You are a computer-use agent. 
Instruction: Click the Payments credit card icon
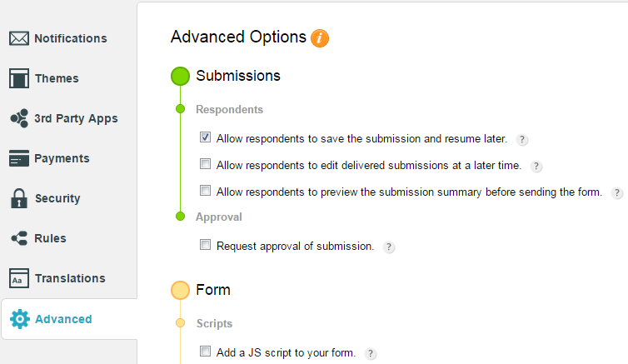point(19,158)
